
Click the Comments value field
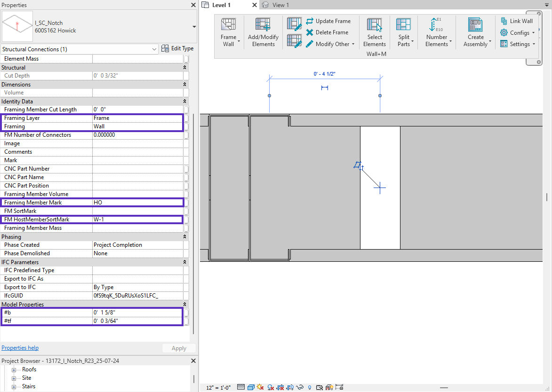[137, 152]
